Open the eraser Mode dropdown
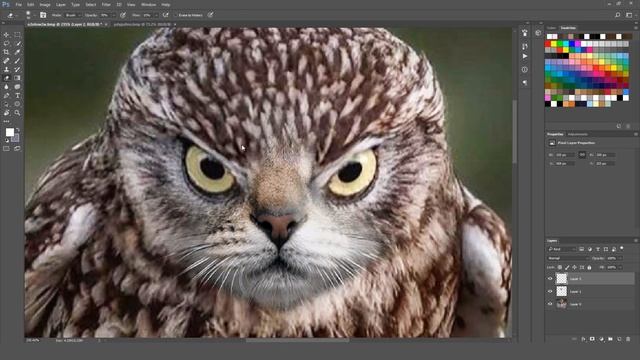640x360 pixels. (x=72, y=15)
